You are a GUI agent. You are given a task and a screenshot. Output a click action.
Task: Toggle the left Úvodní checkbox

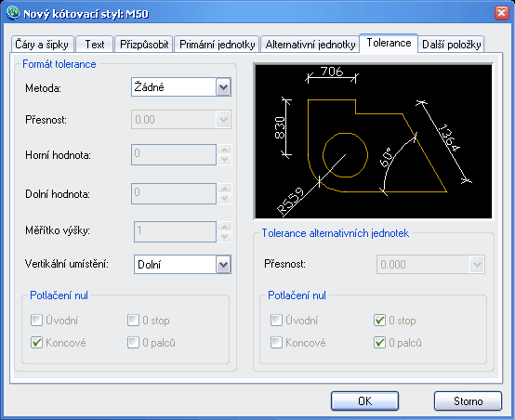(x=36, y=321)
